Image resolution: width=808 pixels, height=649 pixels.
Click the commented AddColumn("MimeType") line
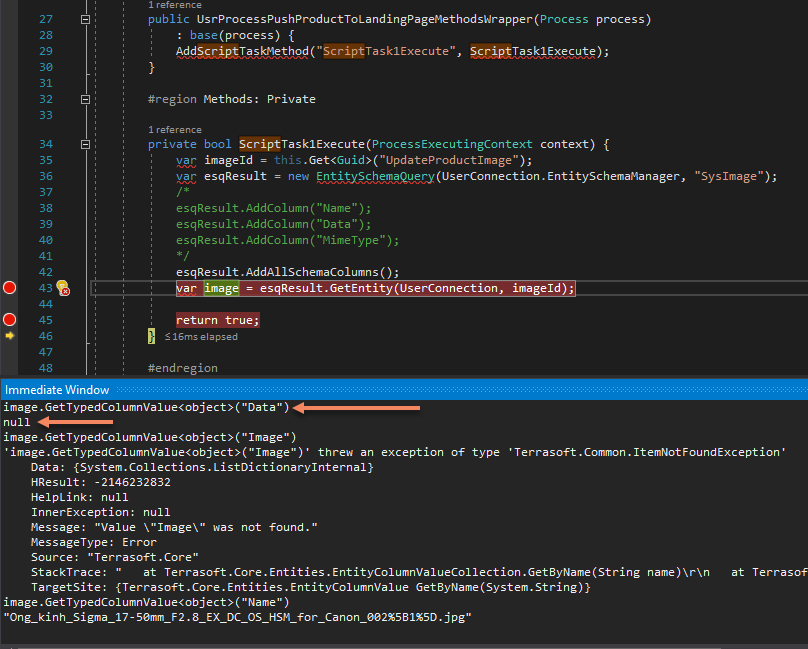click(288, 240)
